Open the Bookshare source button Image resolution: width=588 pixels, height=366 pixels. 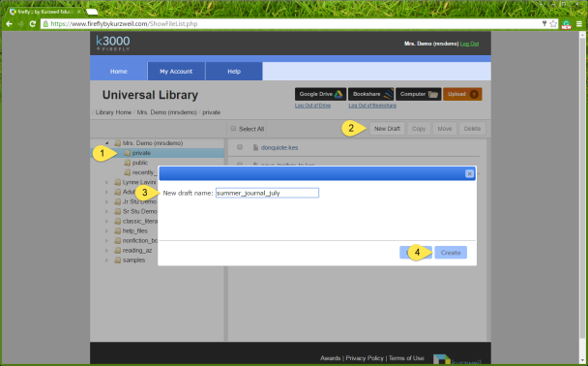[371, 94]
